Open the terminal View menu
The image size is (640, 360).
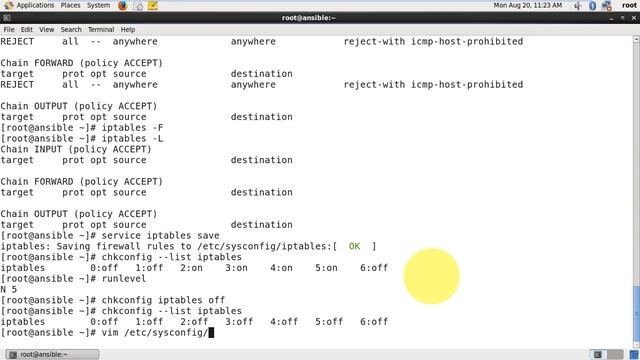tap(47, 29)
